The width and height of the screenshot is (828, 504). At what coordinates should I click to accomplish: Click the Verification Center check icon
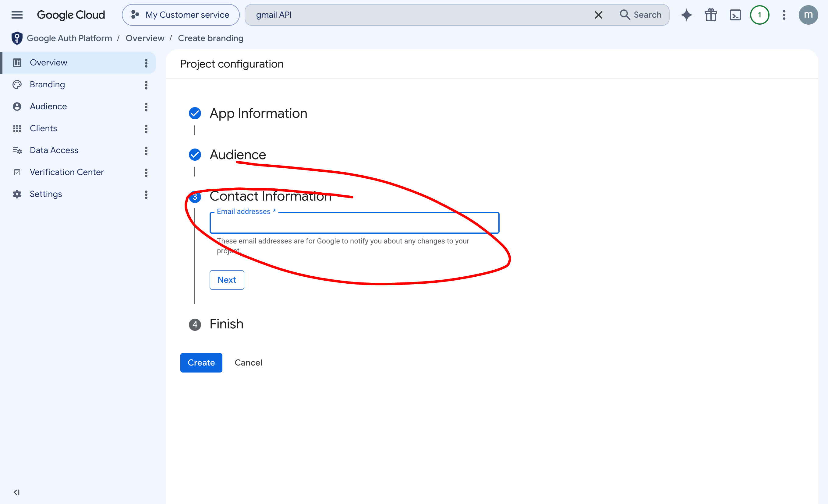(x=17, y=172)
